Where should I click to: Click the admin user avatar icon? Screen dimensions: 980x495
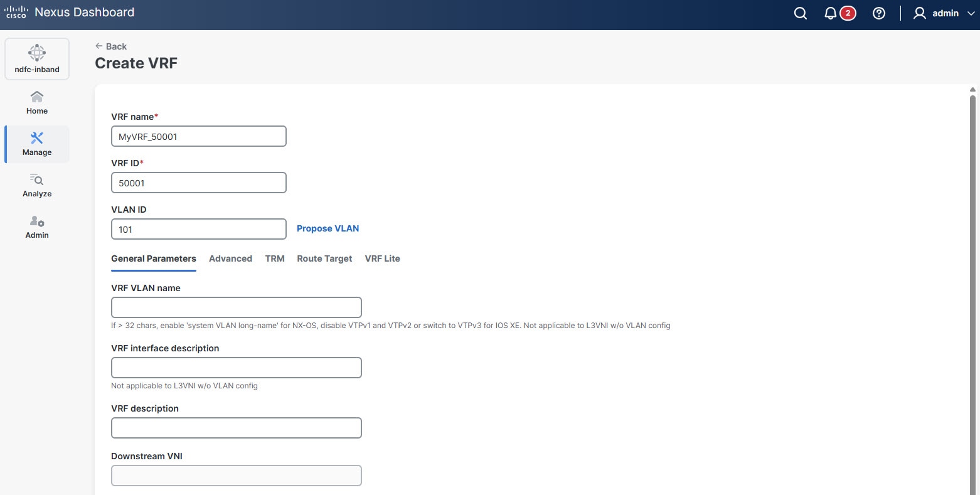click(x=919, y=13)
